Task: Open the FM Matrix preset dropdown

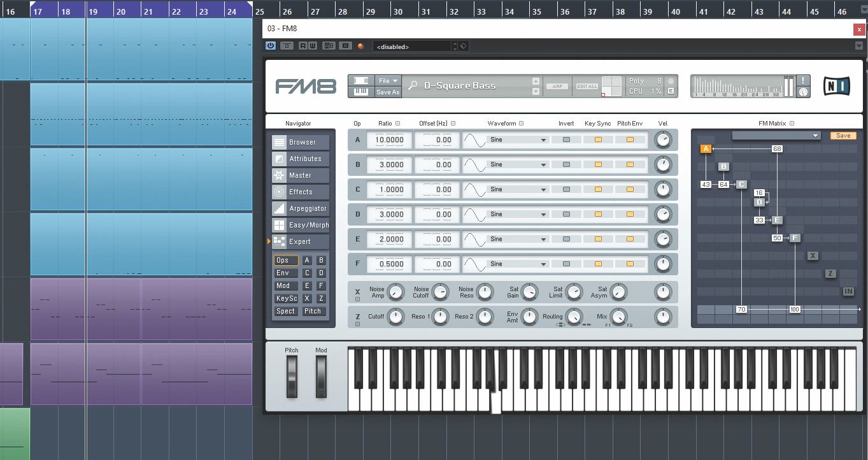Action: pos(776,136)
